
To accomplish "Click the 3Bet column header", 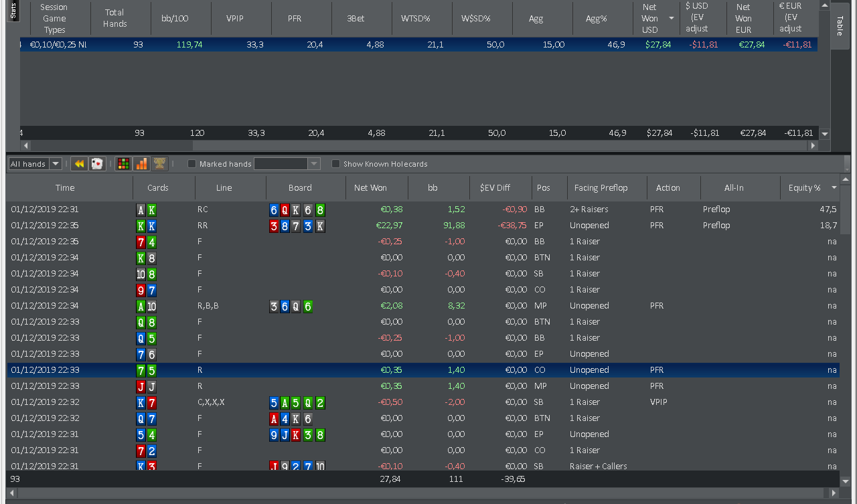I will point(356,18).
